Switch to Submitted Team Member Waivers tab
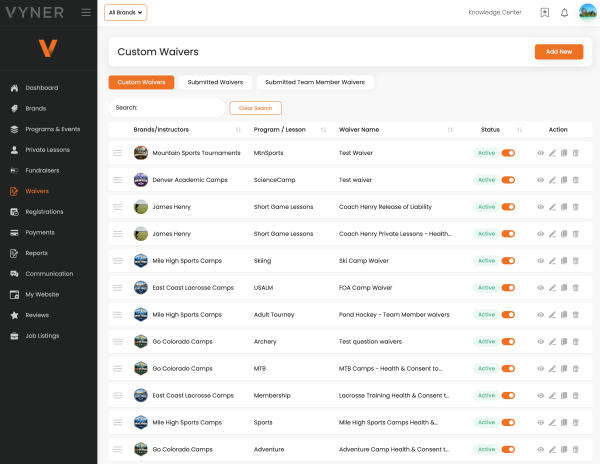600x464 pixels. coord(315,82)
